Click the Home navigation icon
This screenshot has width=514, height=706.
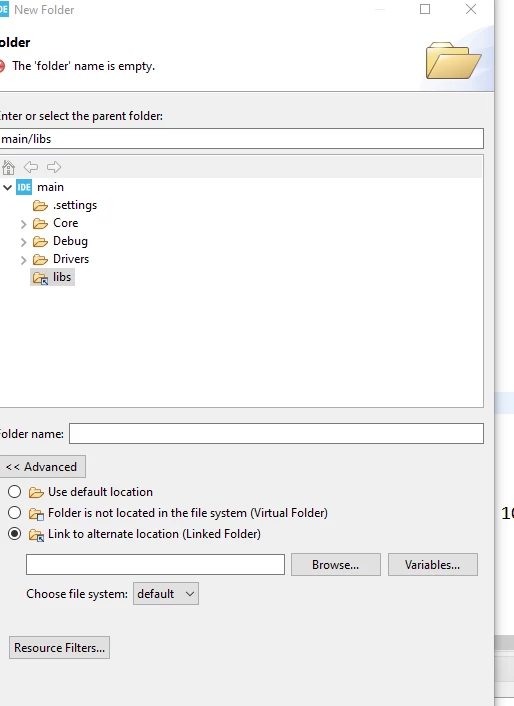8,167
